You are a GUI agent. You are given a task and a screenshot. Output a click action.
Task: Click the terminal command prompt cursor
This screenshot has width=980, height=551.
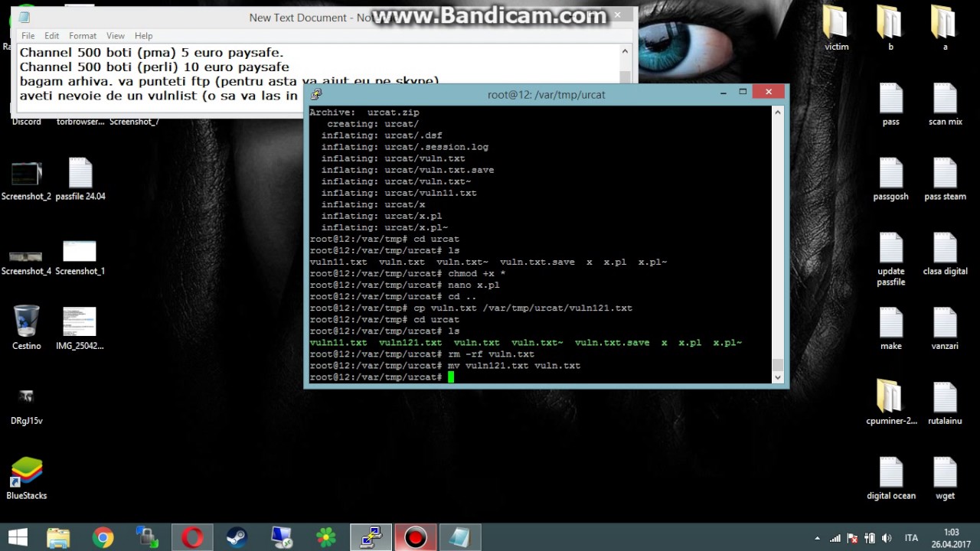point(452,377)
